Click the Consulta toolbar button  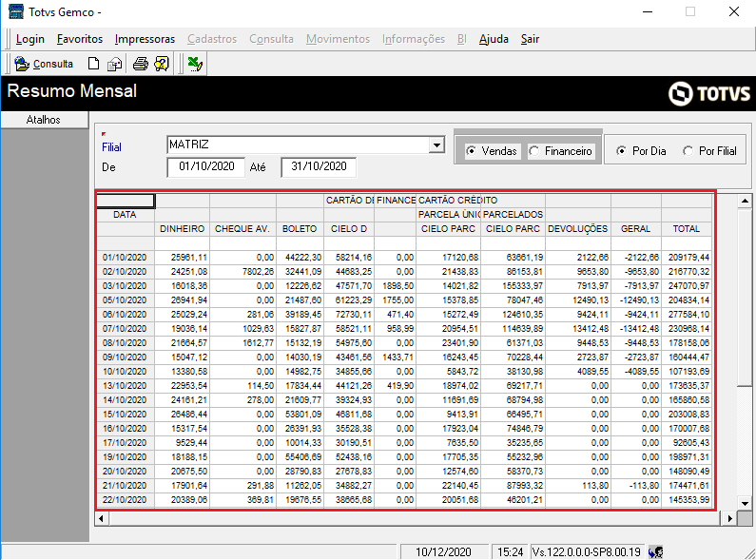44,64
